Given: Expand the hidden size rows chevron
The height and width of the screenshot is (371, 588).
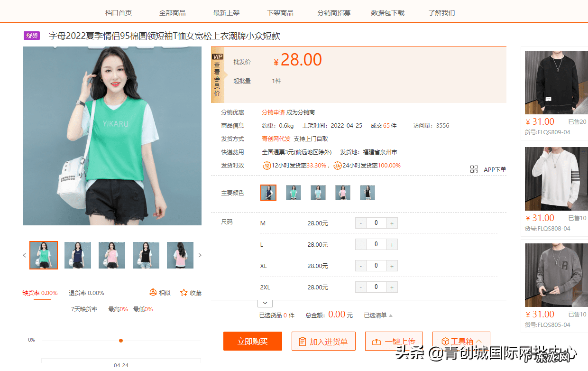Looking at the screenshot, I should 265,303.
